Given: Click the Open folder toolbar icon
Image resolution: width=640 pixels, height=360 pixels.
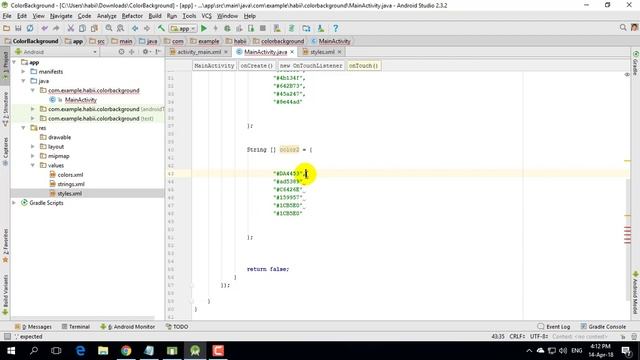Looking at the screenshot, I should tap(6, 29).
